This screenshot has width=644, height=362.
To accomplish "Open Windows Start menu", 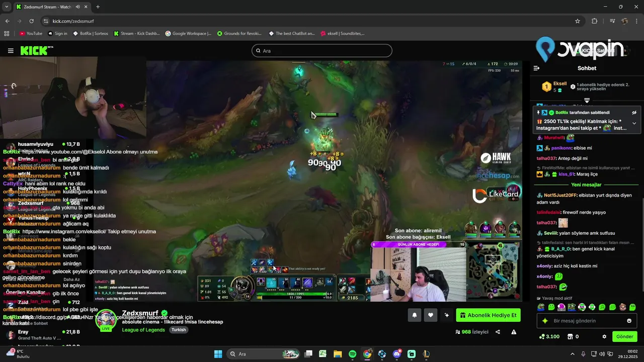I will click(218, 354).
